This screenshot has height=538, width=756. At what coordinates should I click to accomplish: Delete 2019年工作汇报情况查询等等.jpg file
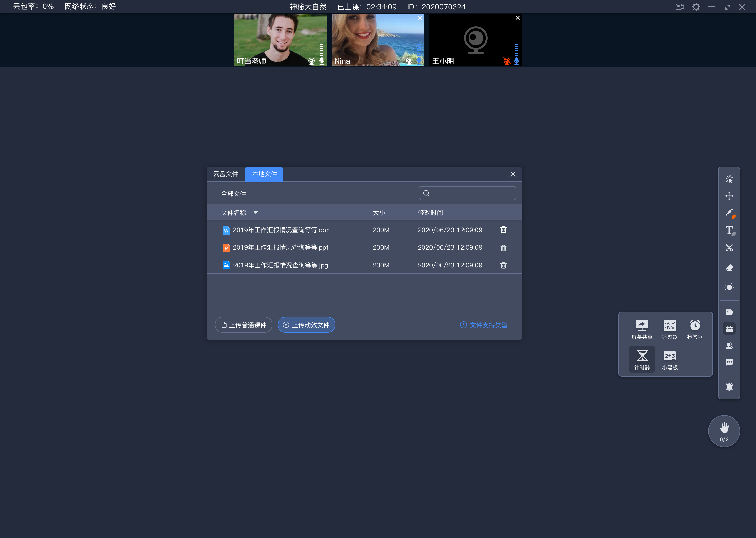[503, 265]
